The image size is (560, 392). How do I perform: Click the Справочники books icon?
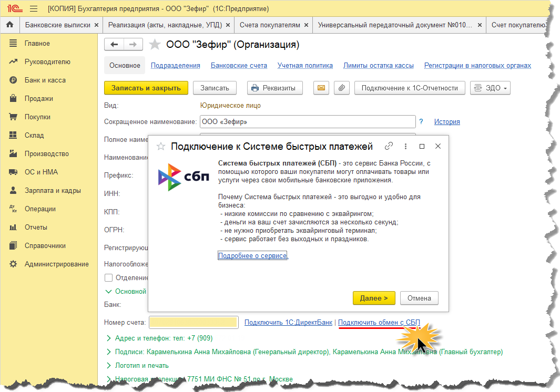[x=13, y=245]
